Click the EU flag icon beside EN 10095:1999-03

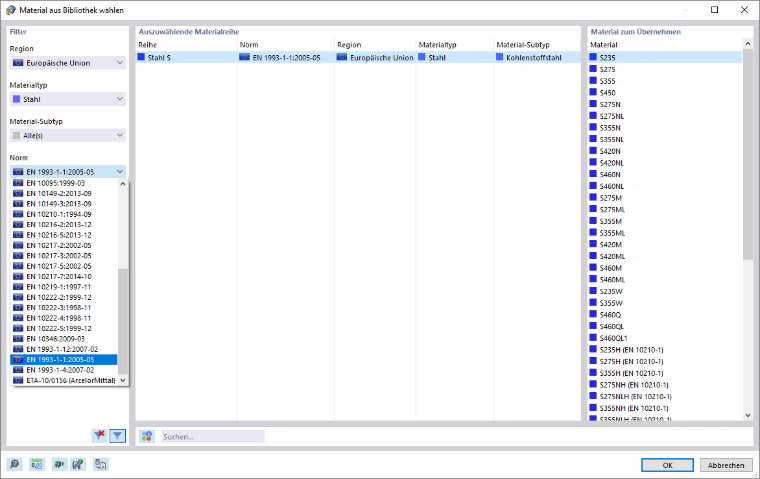pos(18,183)
